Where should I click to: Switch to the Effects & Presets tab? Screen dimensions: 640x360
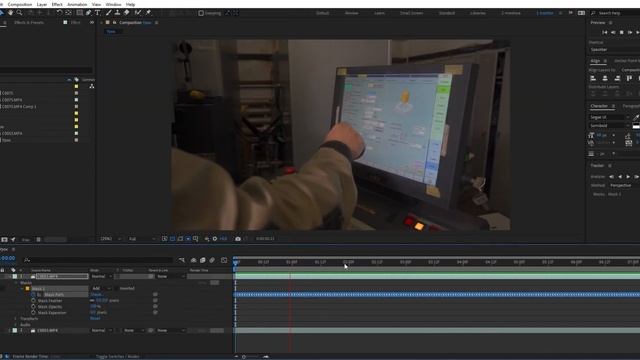point(29,22)
